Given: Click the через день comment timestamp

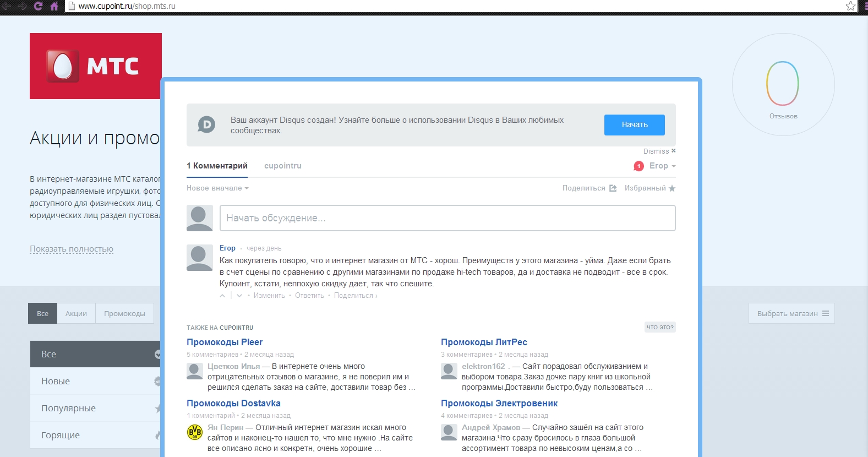Looking at the screenshot, I should pos(264,248).
